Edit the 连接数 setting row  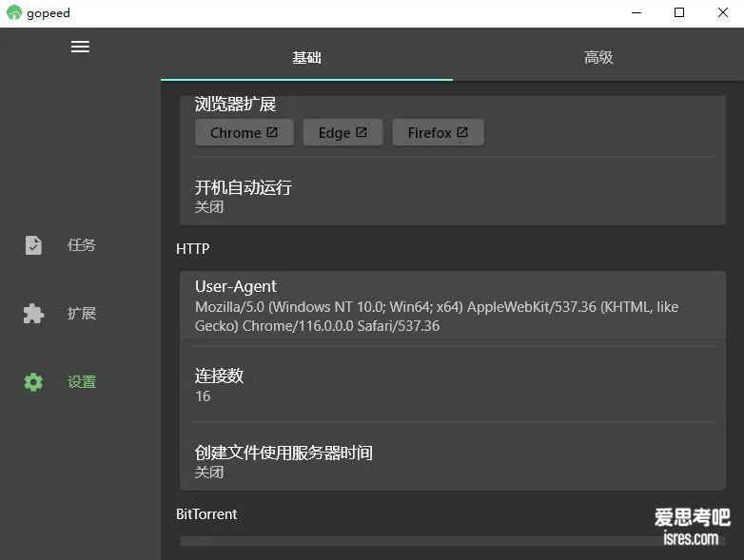click(x=453, y=385)
